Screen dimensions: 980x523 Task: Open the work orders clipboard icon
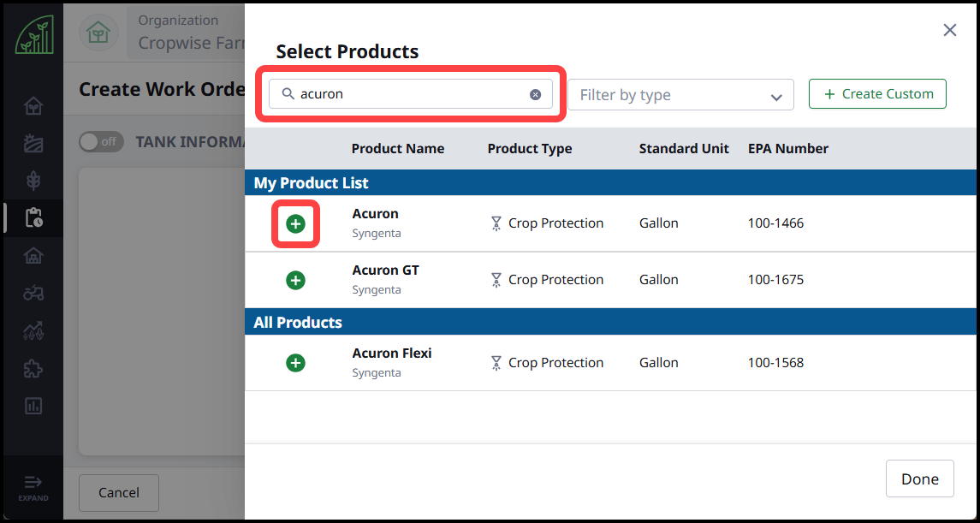33,218
